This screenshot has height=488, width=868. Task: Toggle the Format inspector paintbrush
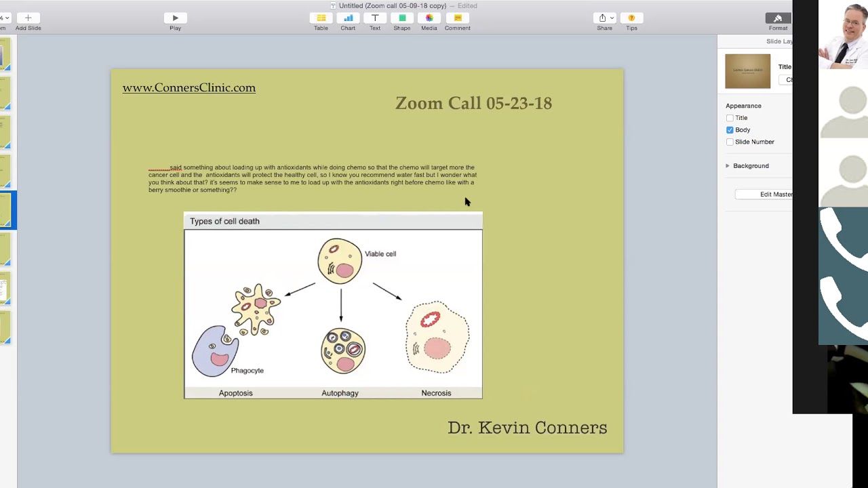[778, 18]
